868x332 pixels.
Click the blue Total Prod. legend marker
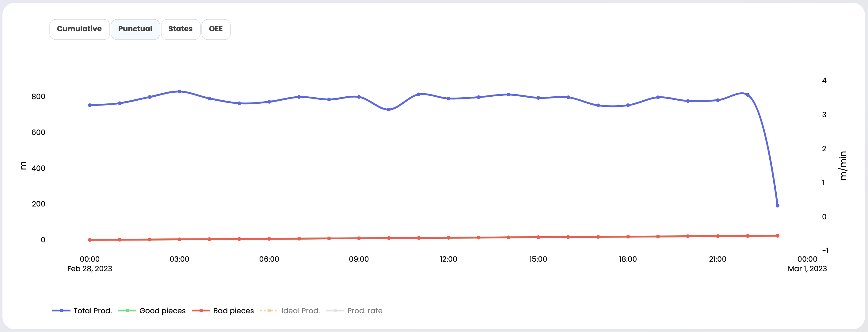pos(61,311)
